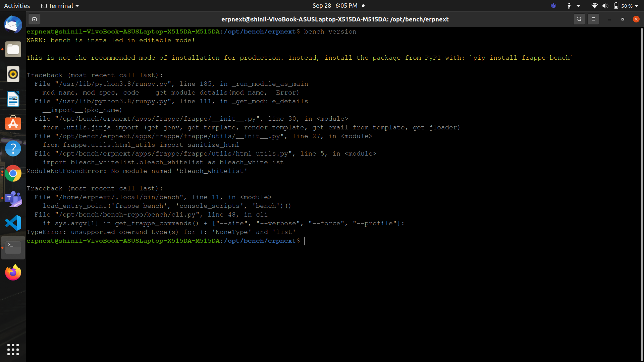Viewport: 644px width, 362px height.
Task: Open the Help icon in dock
Action: [x=13, y=148]
